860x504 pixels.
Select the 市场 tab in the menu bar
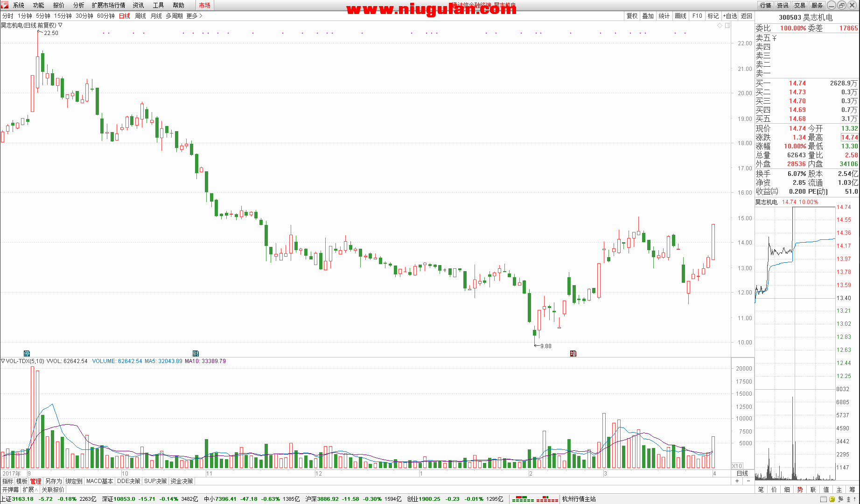tap(205, 5)
